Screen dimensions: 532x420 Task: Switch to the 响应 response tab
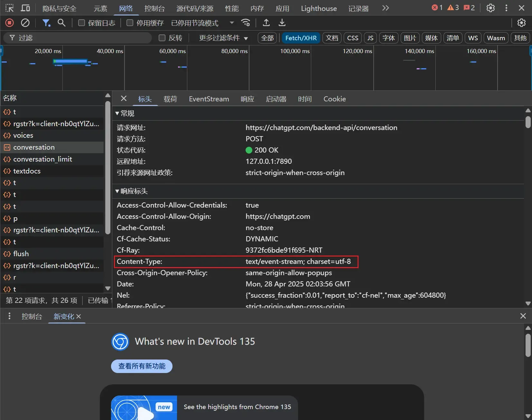click(247, 99)
